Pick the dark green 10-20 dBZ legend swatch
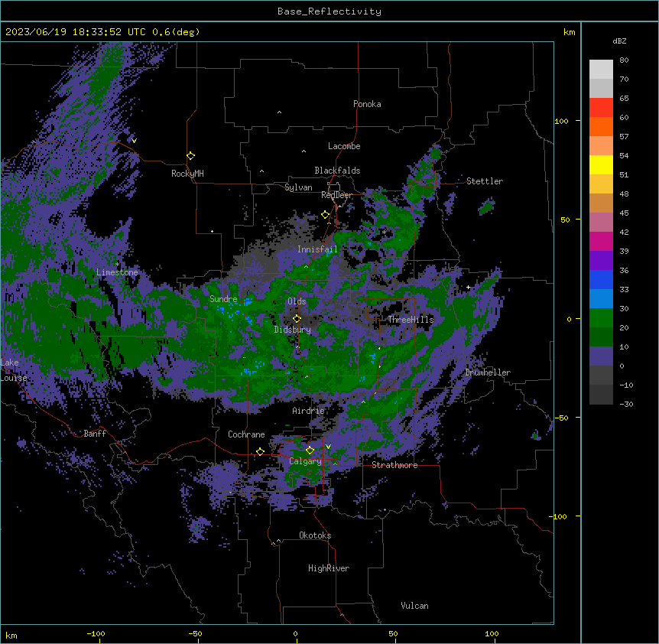Viewport: 659px width, 644px height. tap(601, 337)
